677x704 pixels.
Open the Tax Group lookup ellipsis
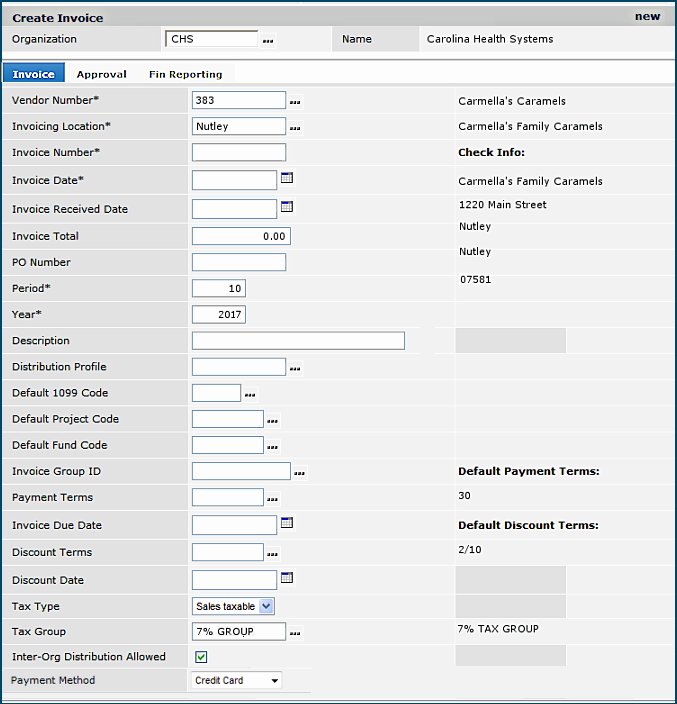(x=295, y=632)
